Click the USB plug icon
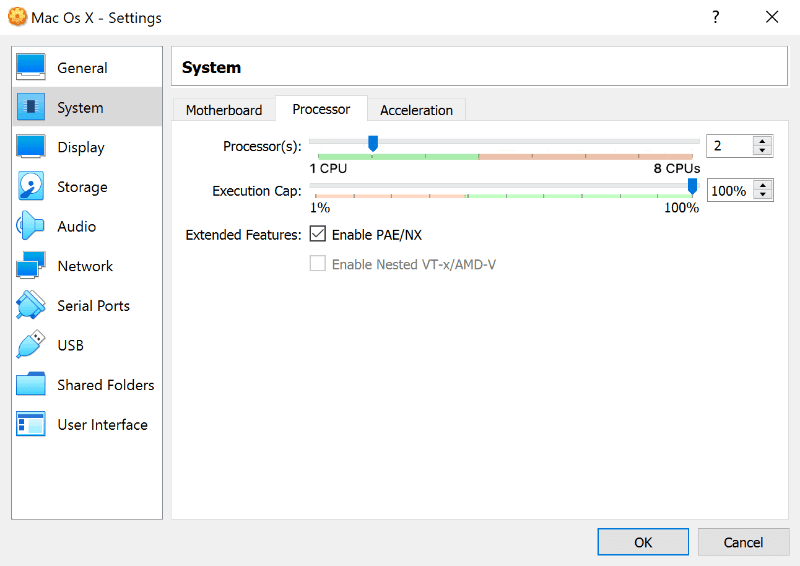The image size is (800, 566). point(31,345)
